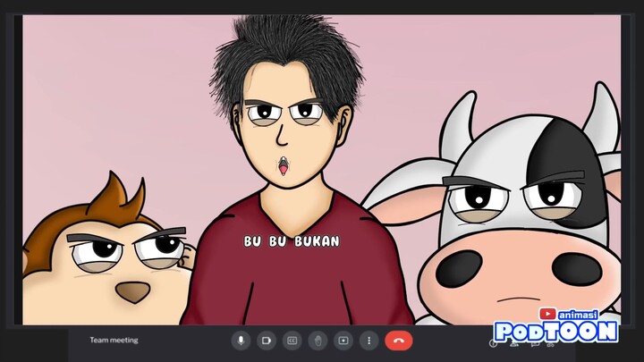Toggle closed captions
This screenshot has width=644, height=362.
(x=291, y=341)
